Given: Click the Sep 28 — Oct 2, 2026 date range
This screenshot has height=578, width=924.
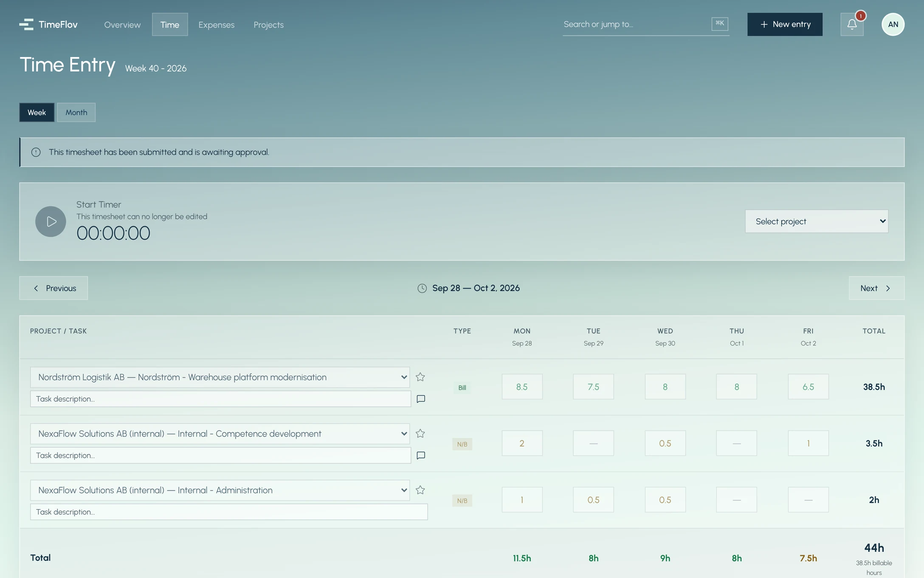Looking at the screenshot, I should (x=476, y=288).
